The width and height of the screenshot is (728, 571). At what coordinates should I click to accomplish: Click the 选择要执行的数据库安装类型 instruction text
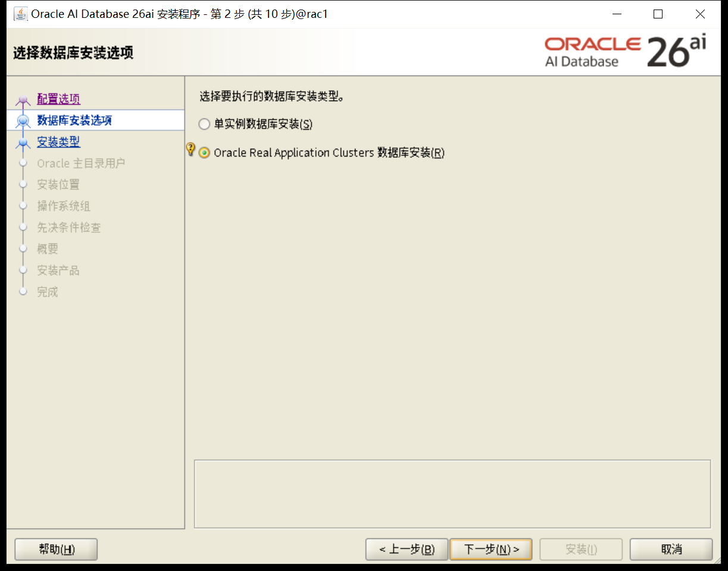pyautogui.click(x=272, y=96)
